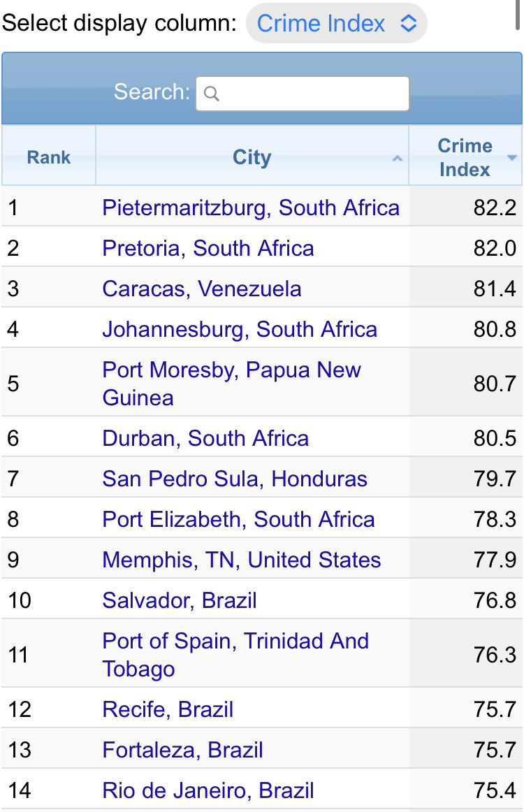Viewport: 524px width, 812px height.
Task: Open the Salvador, Brazil link
Action: click(180, 600)
